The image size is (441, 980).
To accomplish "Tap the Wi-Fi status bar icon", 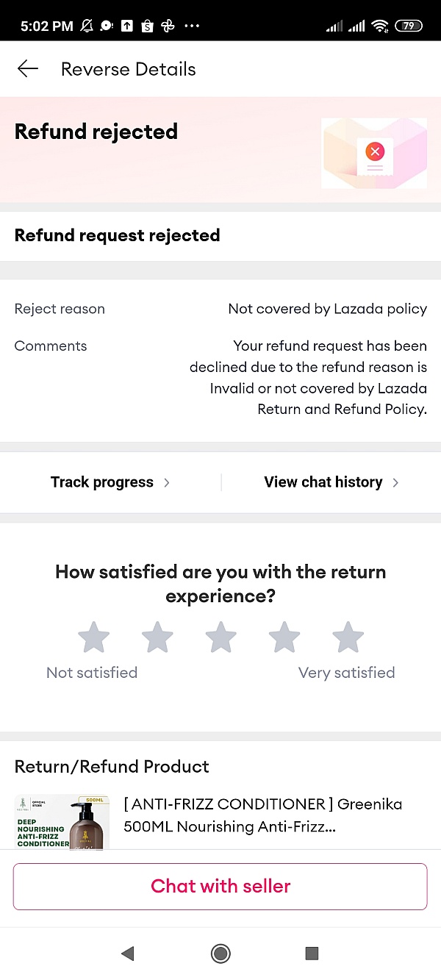I will coord(379,26).
